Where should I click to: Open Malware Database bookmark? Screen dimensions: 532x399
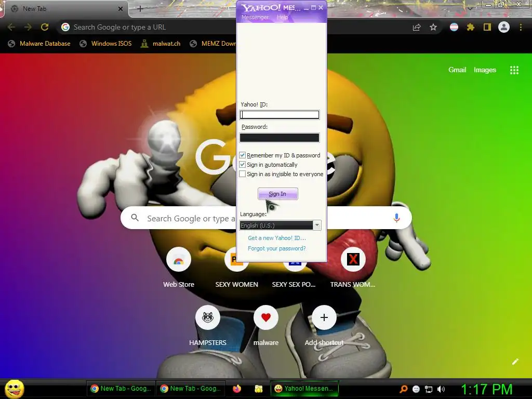coord(39,44)
